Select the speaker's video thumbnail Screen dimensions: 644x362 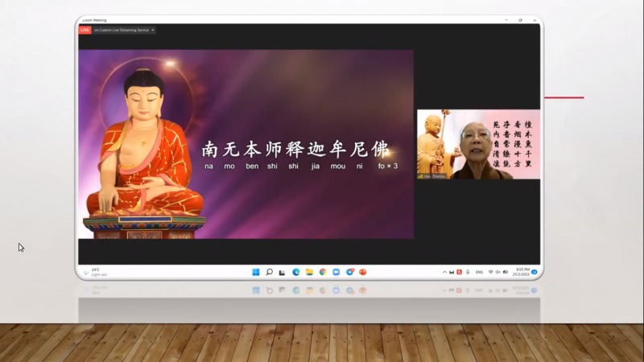478,145
